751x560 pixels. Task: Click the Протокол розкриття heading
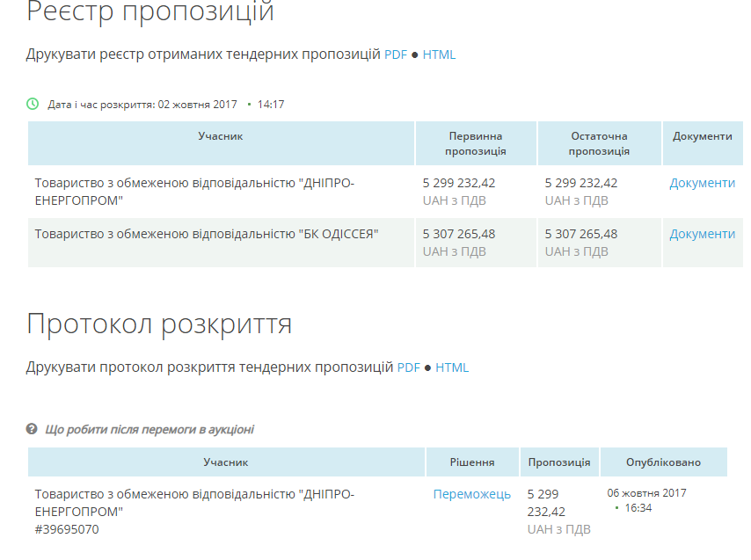[159, 324]
